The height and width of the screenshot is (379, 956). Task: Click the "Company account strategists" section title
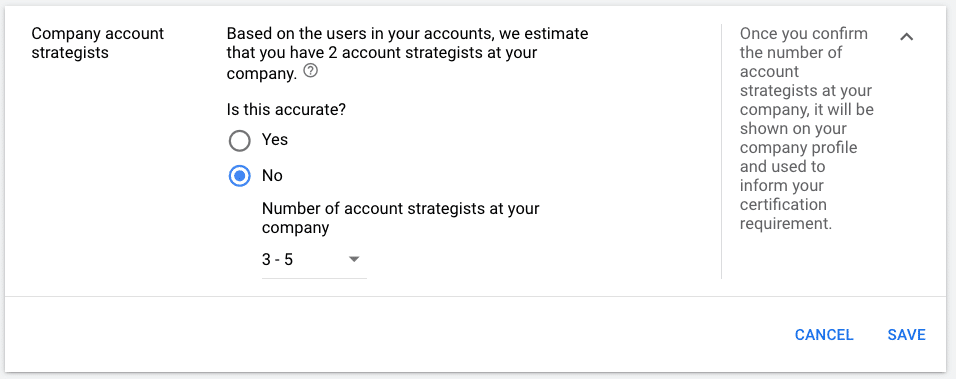(98, 43)
